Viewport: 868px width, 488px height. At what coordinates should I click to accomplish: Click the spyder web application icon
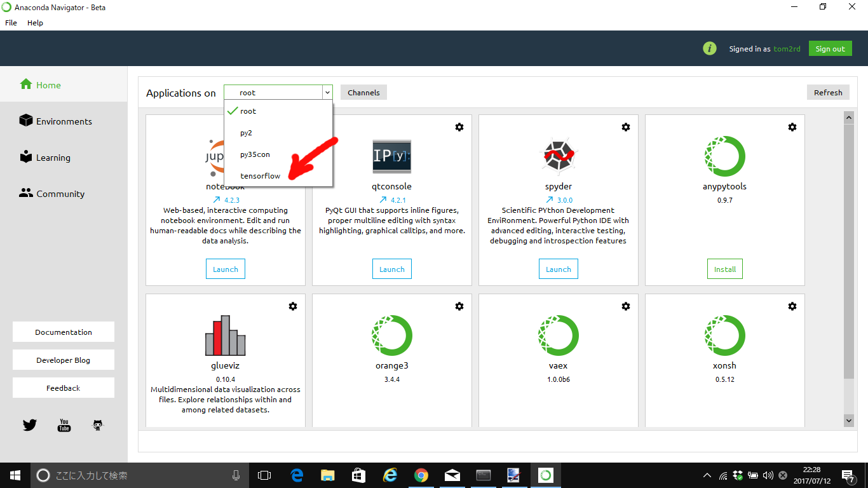[558, 156]
